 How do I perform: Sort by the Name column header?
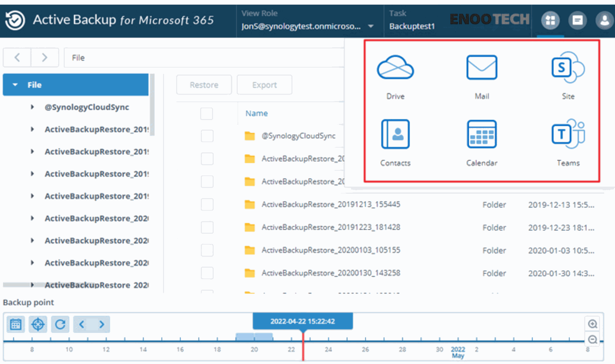(x=256, y=113)
